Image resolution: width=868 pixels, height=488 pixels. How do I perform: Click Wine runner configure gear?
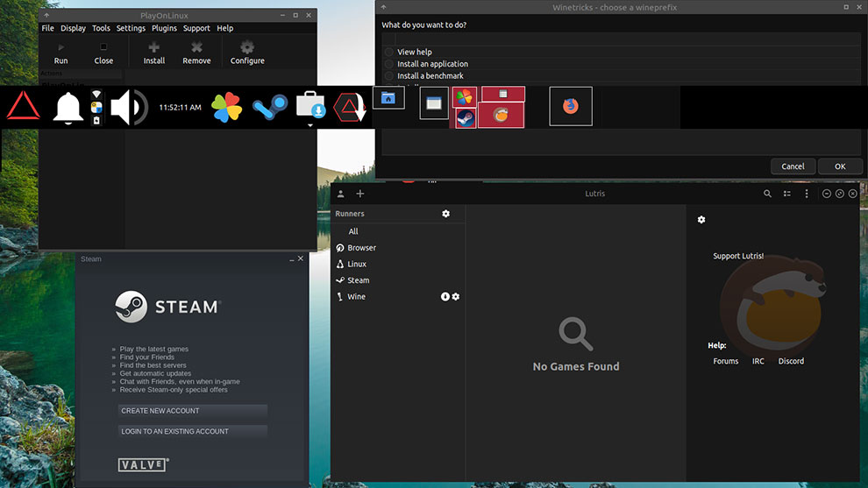456,296
